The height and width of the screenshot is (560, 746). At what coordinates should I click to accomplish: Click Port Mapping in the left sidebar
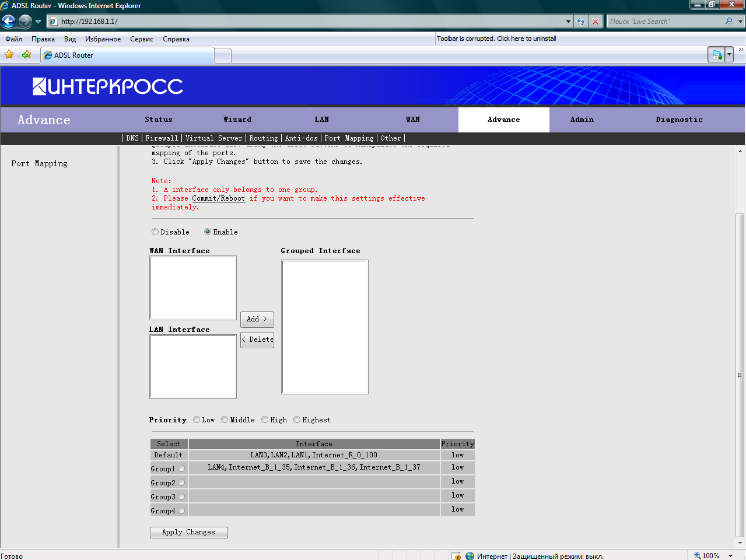(39, 164)
